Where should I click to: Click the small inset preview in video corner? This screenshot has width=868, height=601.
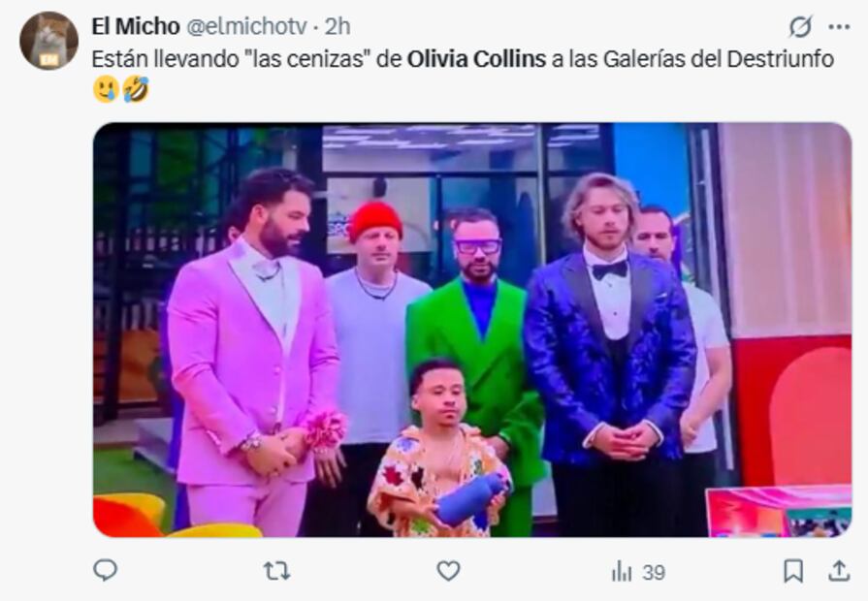point(779,512)
